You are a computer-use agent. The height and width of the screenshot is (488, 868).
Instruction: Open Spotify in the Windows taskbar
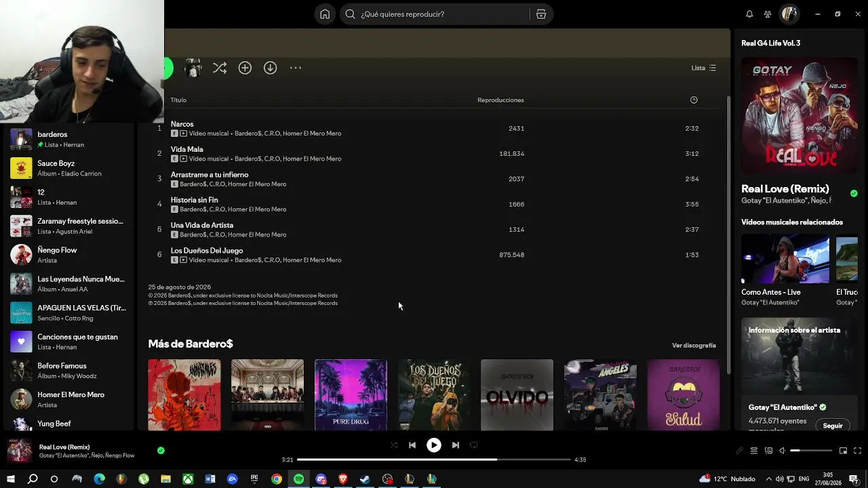coord(299,479)
